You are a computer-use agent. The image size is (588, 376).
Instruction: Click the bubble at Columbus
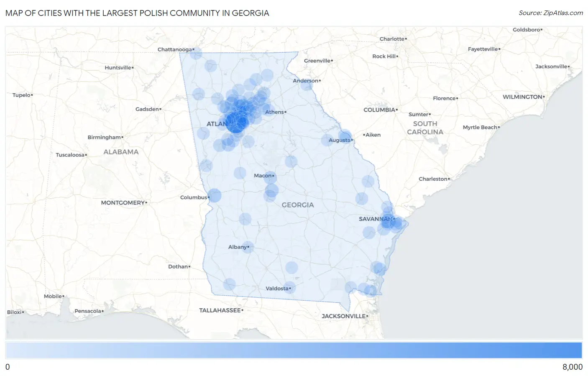[215, 195]
